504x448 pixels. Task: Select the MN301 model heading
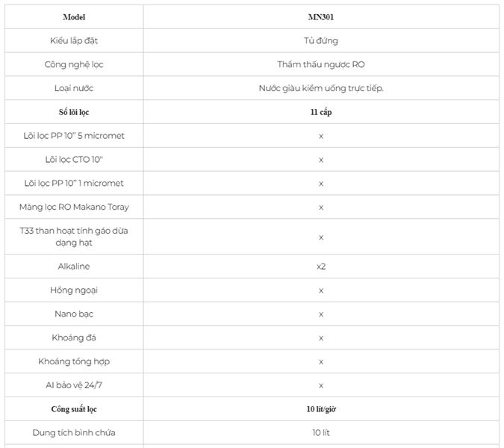[321, 17]
